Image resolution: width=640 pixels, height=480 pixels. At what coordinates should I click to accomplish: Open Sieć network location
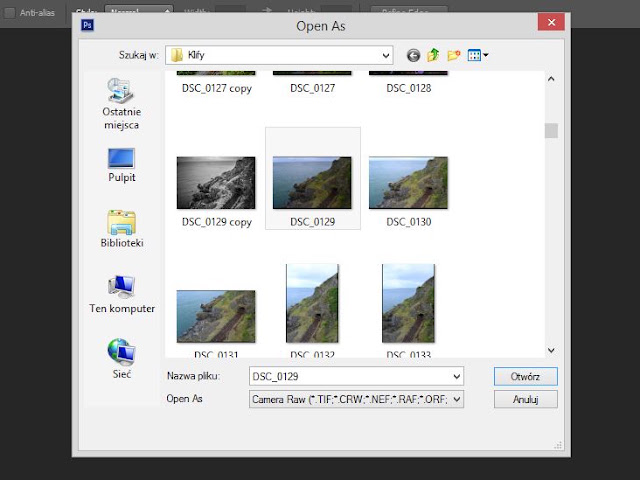(x=122, y=359)
